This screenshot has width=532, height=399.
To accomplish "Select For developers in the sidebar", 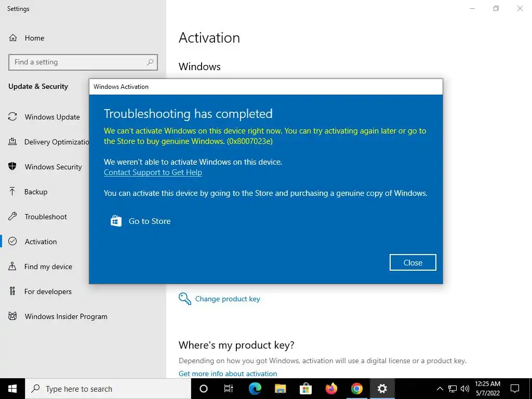I will 48,291.
